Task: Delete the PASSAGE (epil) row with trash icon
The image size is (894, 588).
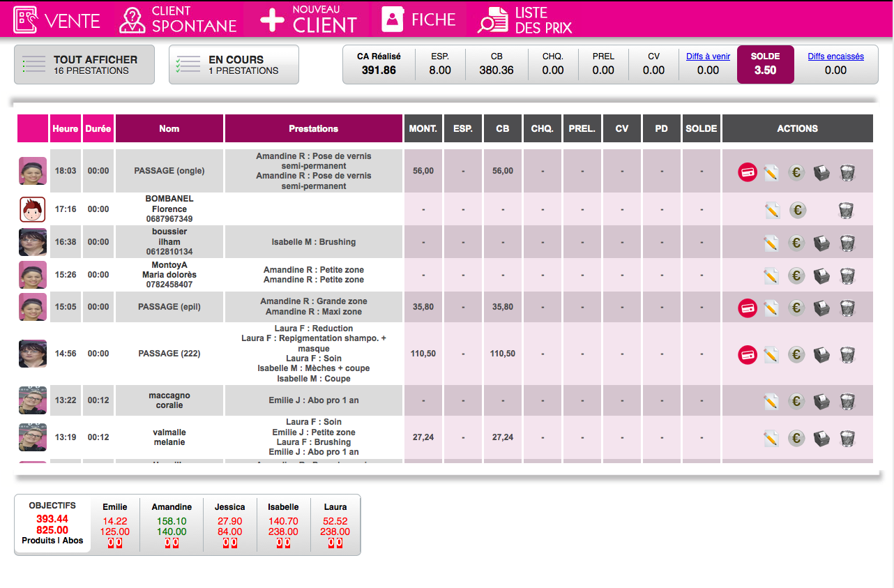Action: tap(847, 308)
